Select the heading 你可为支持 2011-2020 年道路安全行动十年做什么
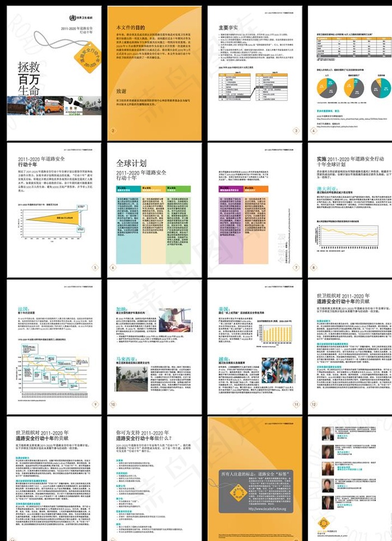 click(143, 435)
